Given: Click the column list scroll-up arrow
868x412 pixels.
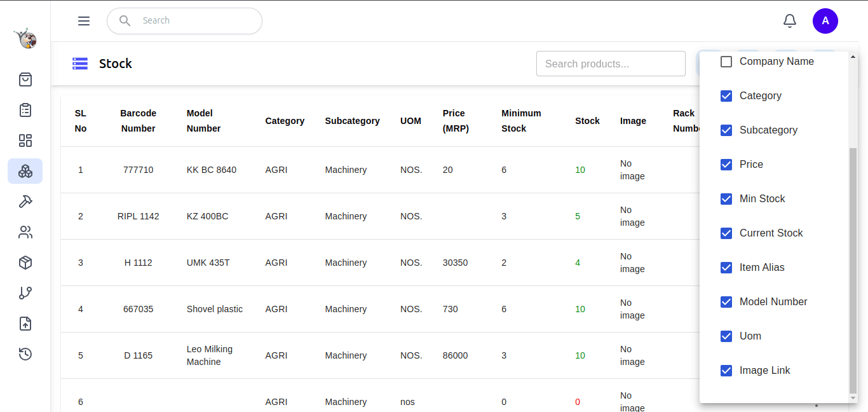Looking at the screenshot, I should [x=853, y=57].
